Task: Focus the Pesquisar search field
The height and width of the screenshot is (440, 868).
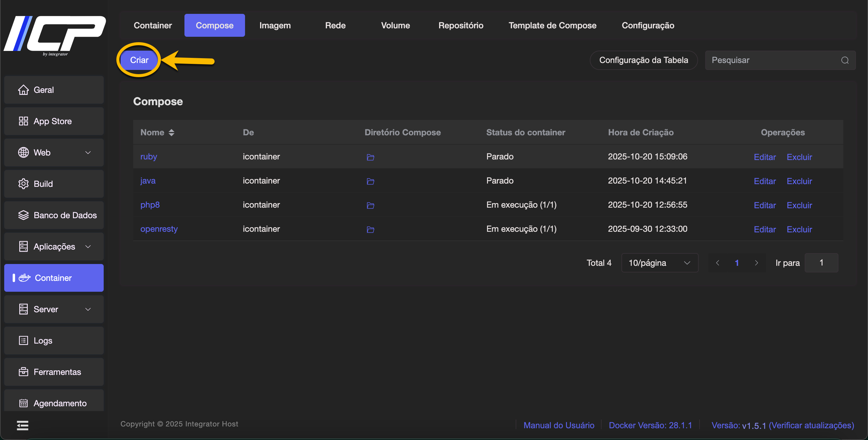Action: 780,60
